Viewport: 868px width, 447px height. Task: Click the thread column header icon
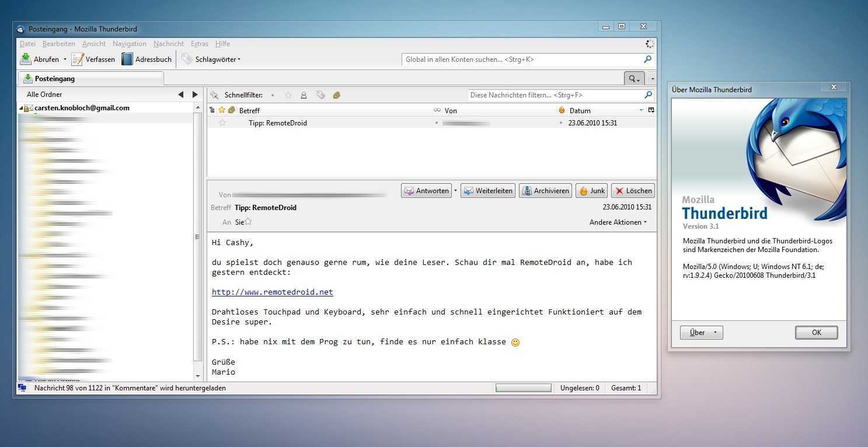[212, 110]
